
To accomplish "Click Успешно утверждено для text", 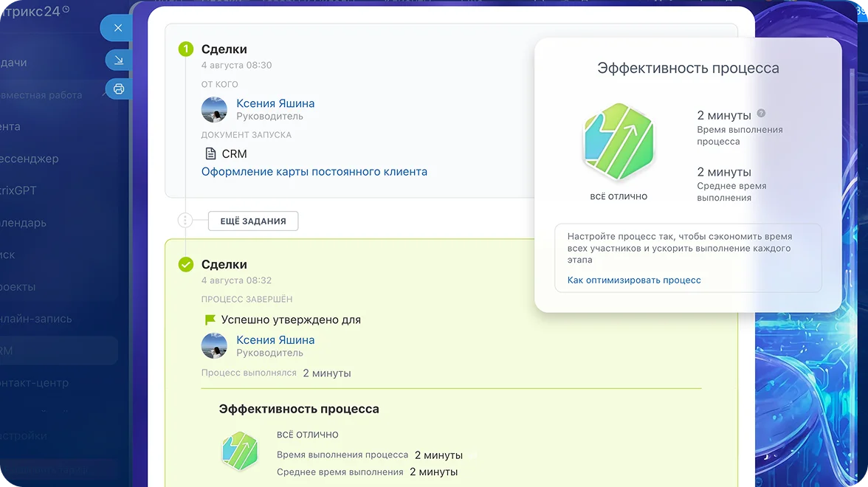I will tap(291, 320).
